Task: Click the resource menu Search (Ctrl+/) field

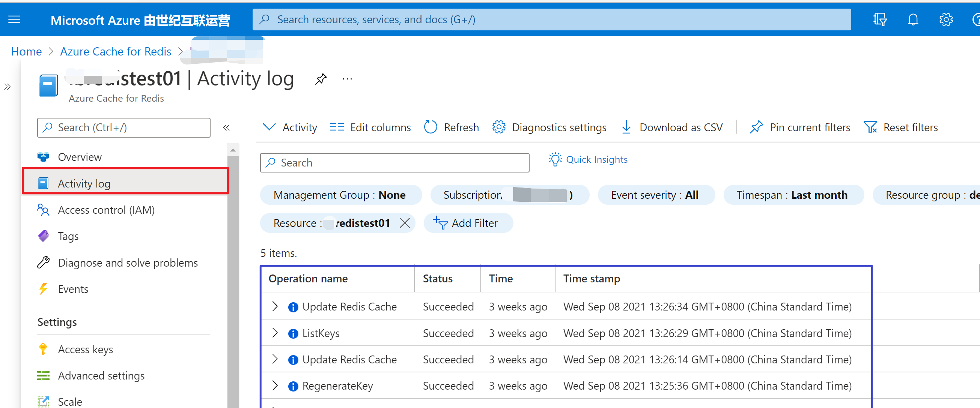Action: [123, 127]
